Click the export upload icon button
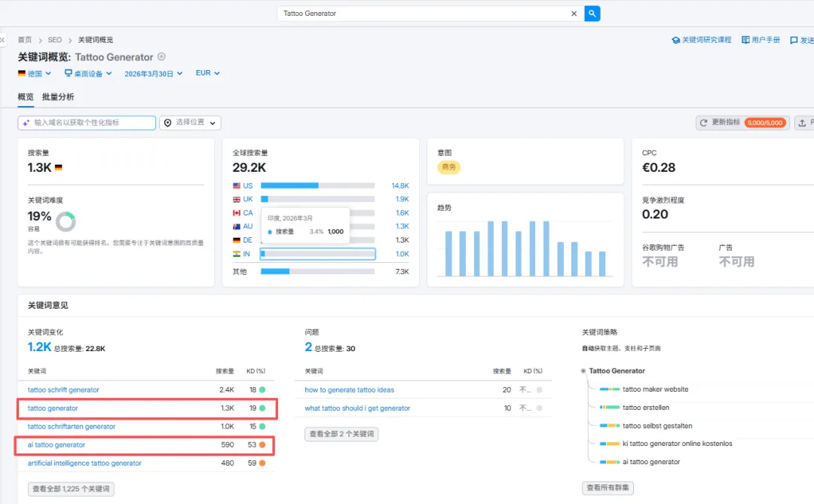 click(x=803, y=123)
